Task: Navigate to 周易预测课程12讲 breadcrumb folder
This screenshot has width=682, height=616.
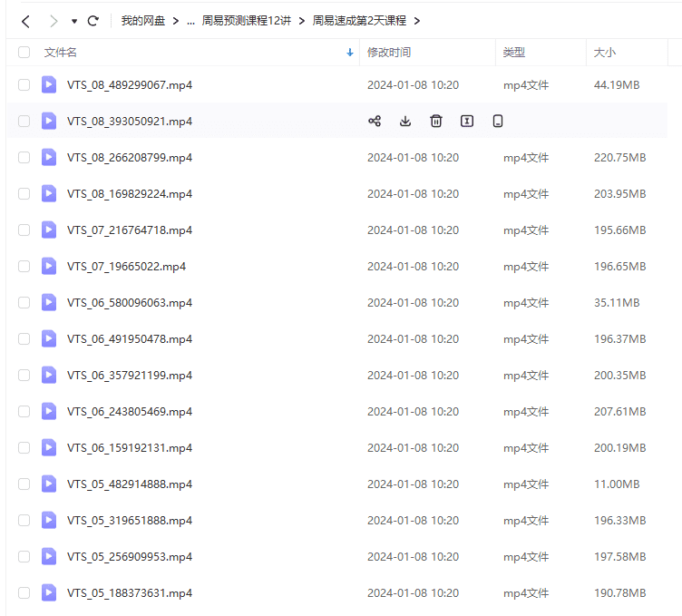Action: click(246, 20)
